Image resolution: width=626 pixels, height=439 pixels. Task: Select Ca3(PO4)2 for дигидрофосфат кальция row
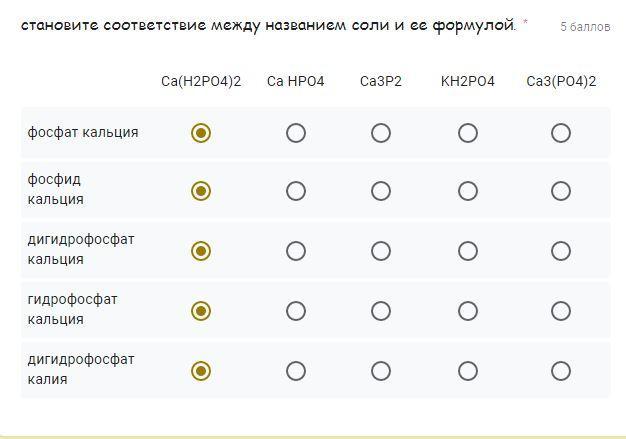click(x=561, y=251)
